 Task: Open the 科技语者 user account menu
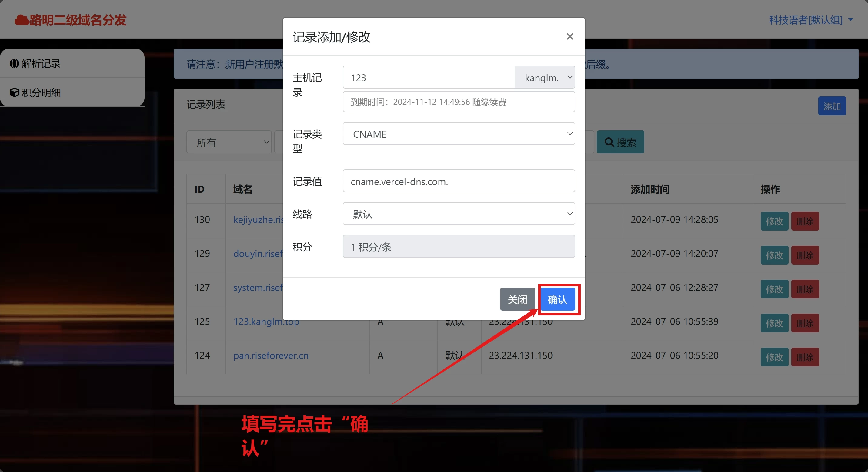tap(810, 20)
